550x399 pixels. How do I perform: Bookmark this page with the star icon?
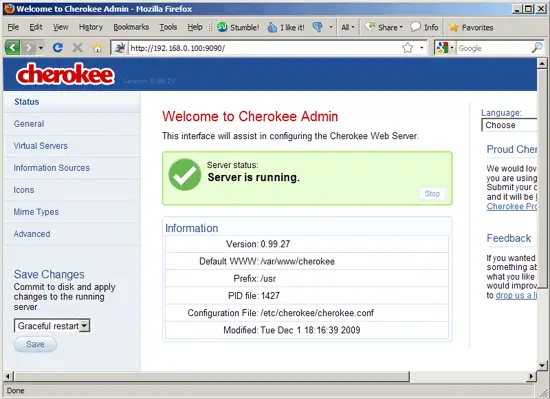408,48
